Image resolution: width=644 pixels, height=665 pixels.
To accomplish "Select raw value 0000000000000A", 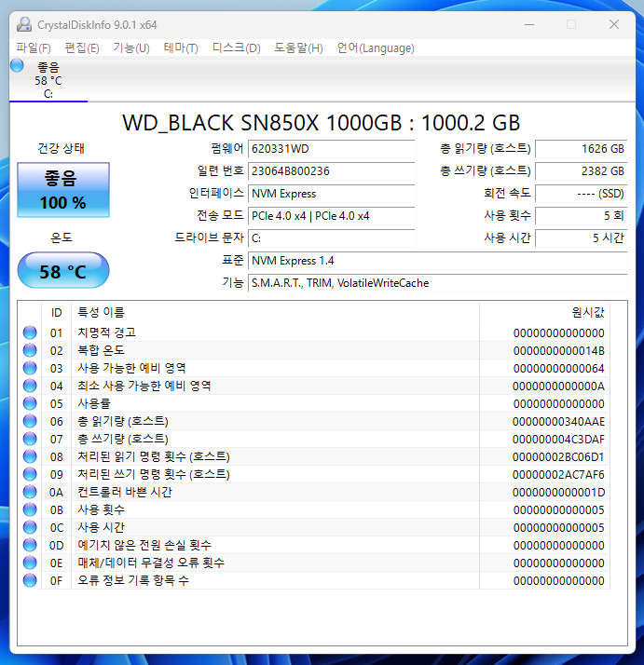I will (558, 387).
